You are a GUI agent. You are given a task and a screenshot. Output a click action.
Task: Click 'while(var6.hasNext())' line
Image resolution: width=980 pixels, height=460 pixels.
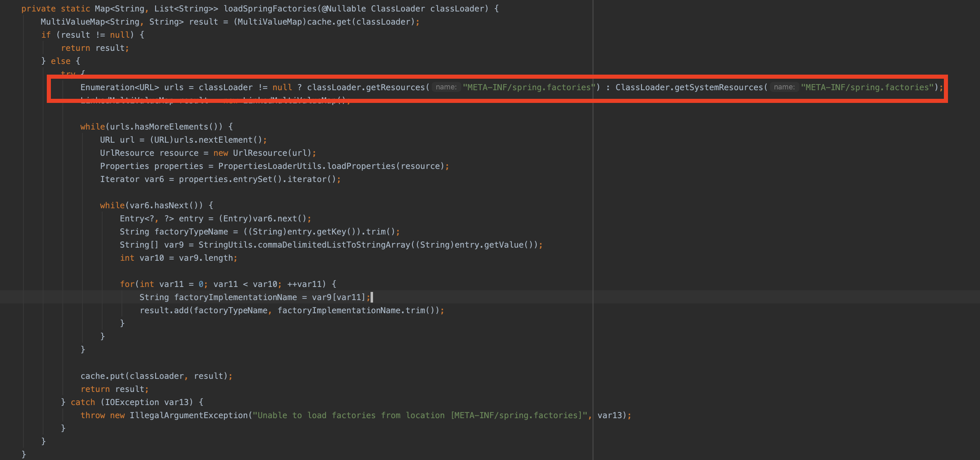[x=157, y=205]
